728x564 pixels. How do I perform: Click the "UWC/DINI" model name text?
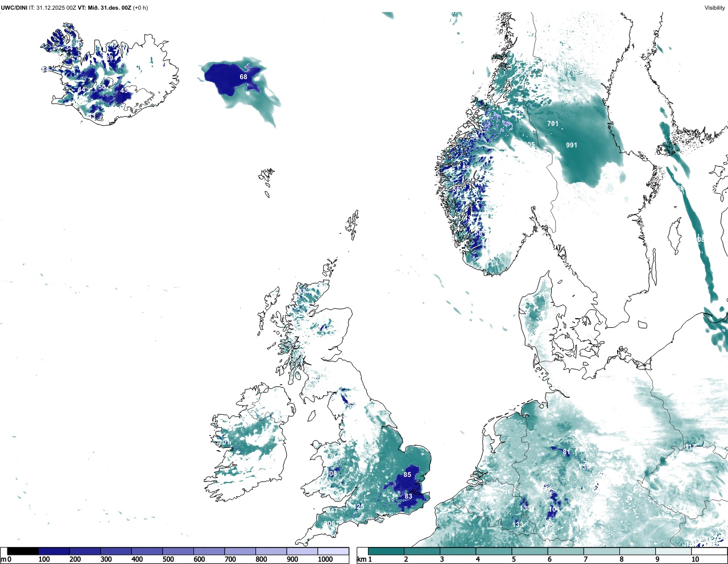pos(14,8)
